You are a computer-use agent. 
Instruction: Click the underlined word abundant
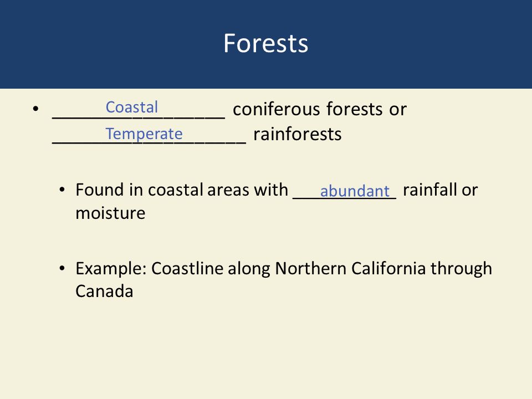click(x=355, y=191)
